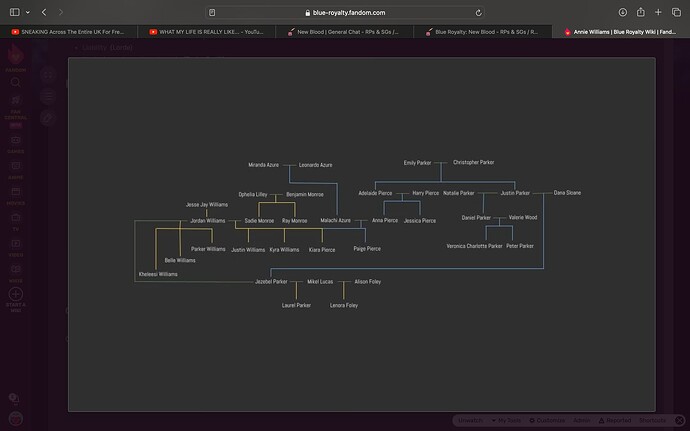Image resolution: width=690 pixels, height=431 pixels.
Task: Go back using Safari's back arrow
Action: point(41,12)
